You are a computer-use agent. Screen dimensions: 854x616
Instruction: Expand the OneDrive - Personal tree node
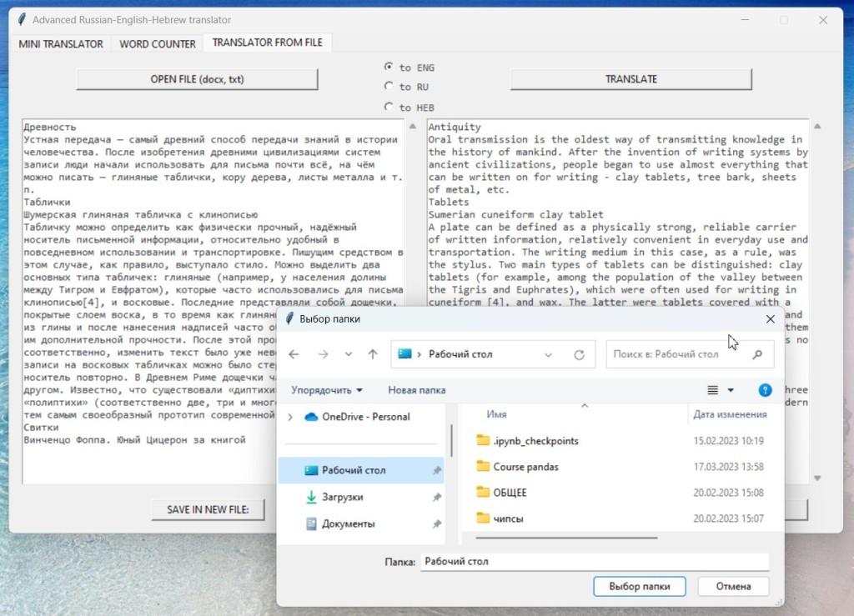coord(290,417)
